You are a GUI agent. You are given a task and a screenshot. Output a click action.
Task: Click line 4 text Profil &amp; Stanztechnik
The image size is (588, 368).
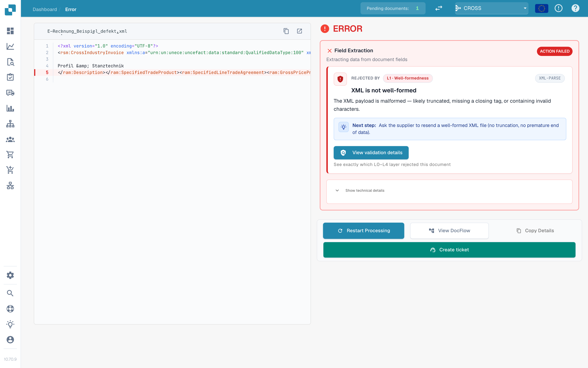pos(91,66)
